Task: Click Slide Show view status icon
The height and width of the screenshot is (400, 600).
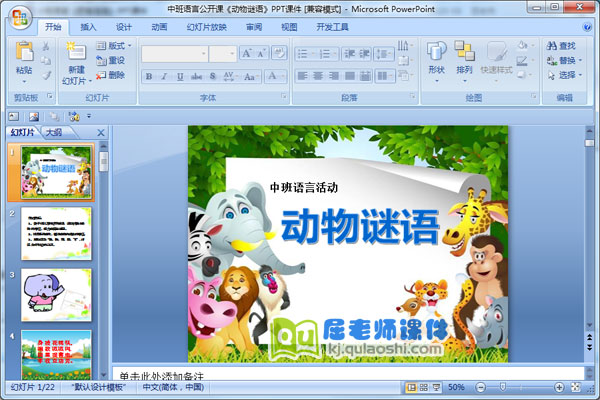Action: click(436, 387)
